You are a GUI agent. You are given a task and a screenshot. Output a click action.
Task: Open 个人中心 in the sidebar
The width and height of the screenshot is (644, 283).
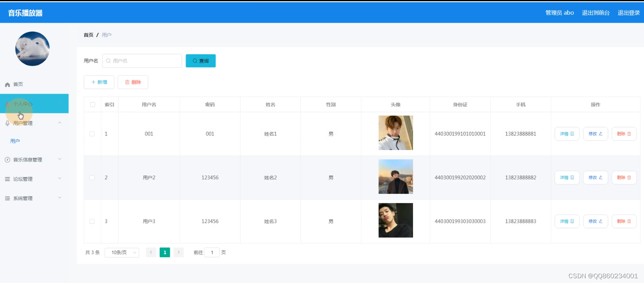(x=34, y=103)
